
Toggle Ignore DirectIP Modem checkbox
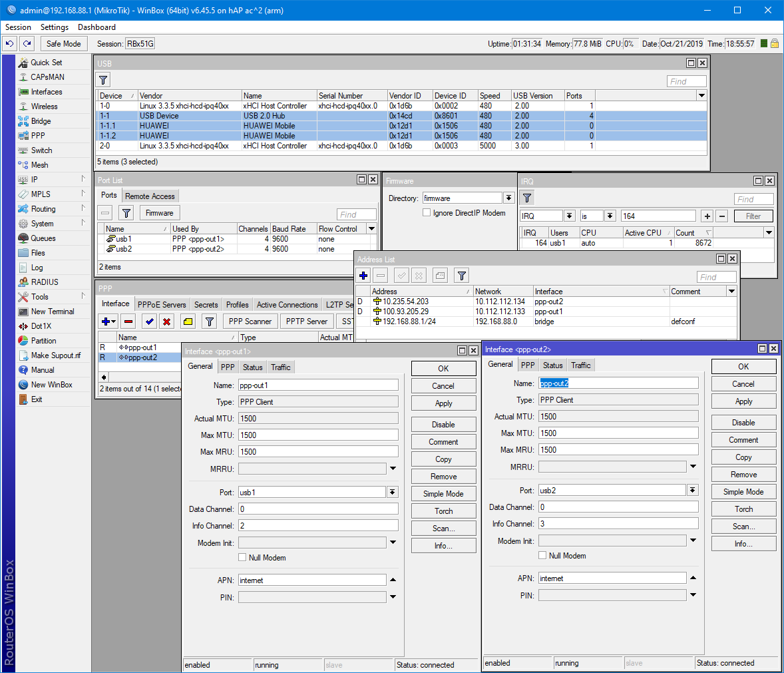point(427,213)
